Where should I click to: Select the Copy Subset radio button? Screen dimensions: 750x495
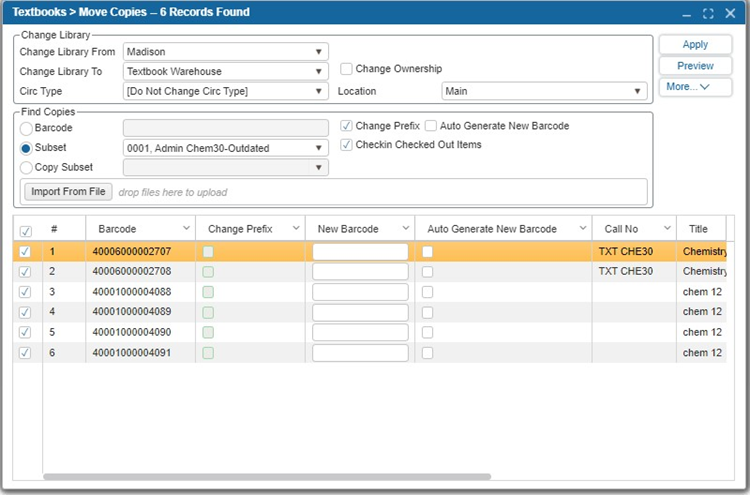click(x=26, y=167)
